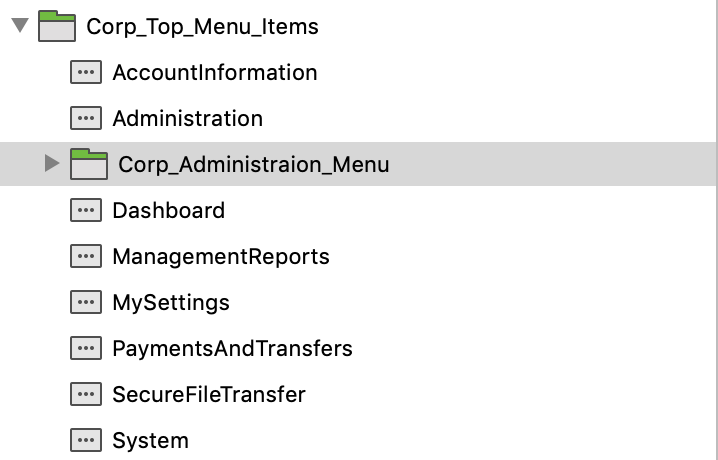Select the Administration tree item
The width and height of the screenshot is (718, 460).
188,118
